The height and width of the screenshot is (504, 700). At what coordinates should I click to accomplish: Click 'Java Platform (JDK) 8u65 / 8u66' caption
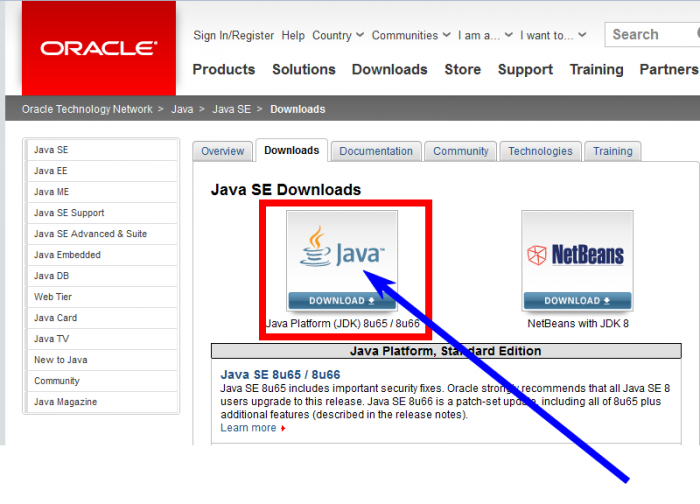point(342,323)
